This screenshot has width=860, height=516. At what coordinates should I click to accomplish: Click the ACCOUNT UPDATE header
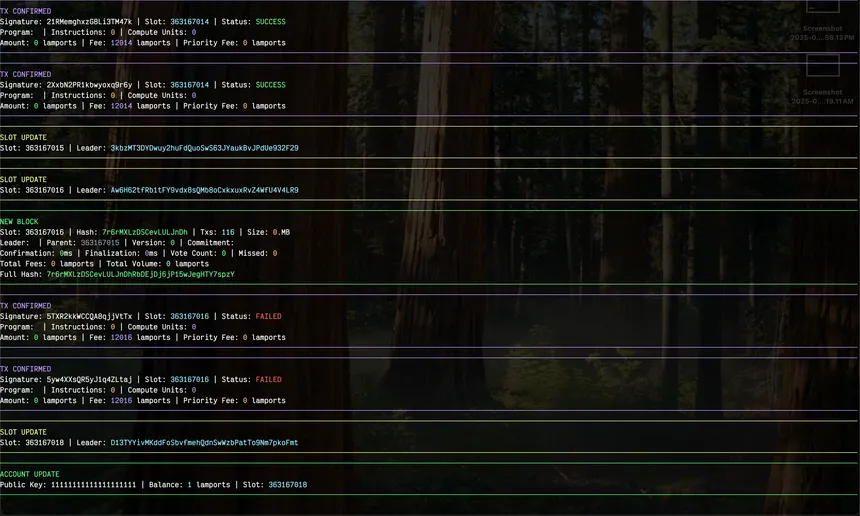(x=29, y=474)
